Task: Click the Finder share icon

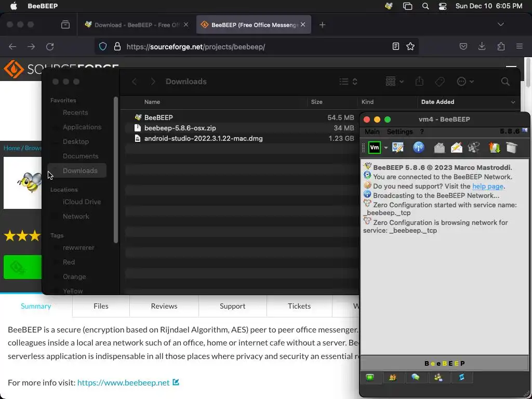Action: coord(419,82)
